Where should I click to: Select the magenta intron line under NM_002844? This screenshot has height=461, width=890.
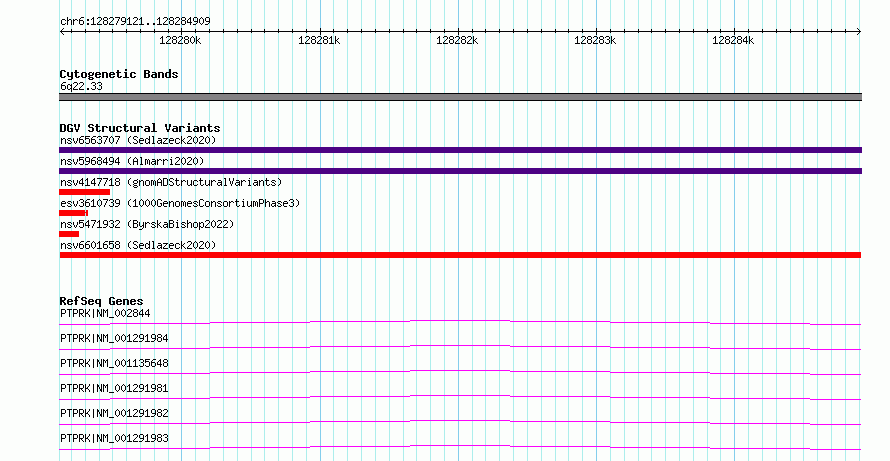460,321
